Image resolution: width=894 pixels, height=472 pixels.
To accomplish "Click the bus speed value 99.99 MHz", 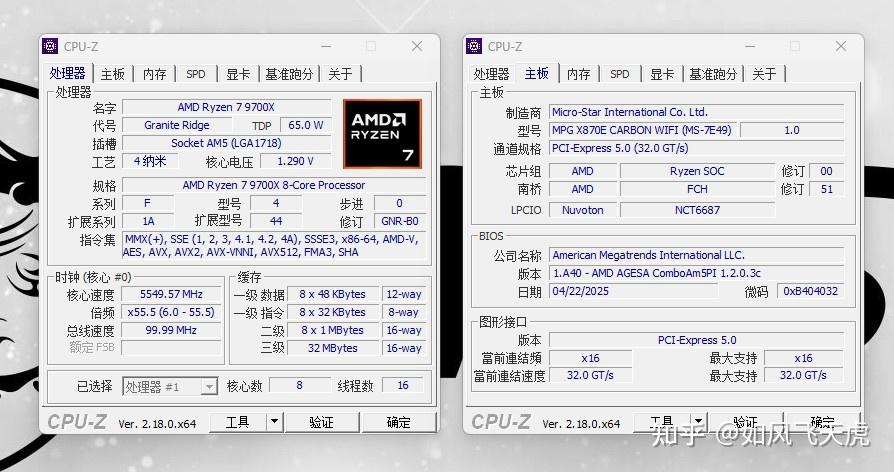I will pyautogui.click(x=171, y=330).
